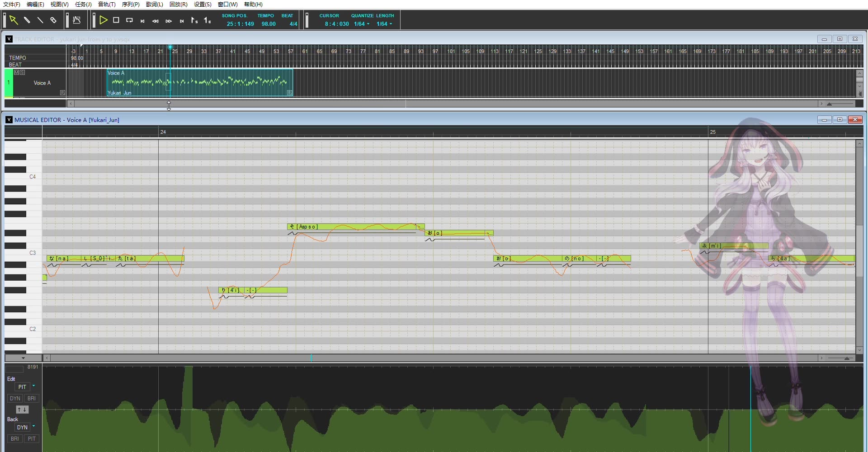Click the Edit PIT parameter box
This screenshot has width=868, height=452.
click(x=22, y=387)
